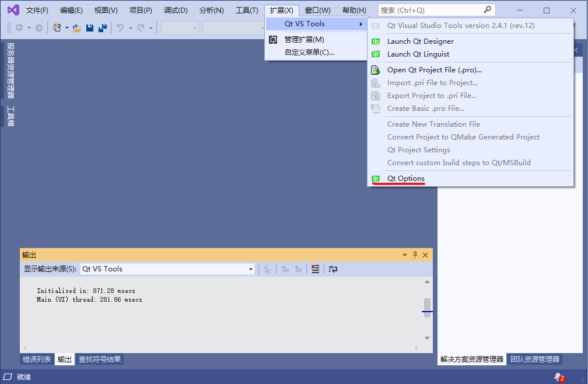Choose Launch Qt Linguist

(471, 54)
